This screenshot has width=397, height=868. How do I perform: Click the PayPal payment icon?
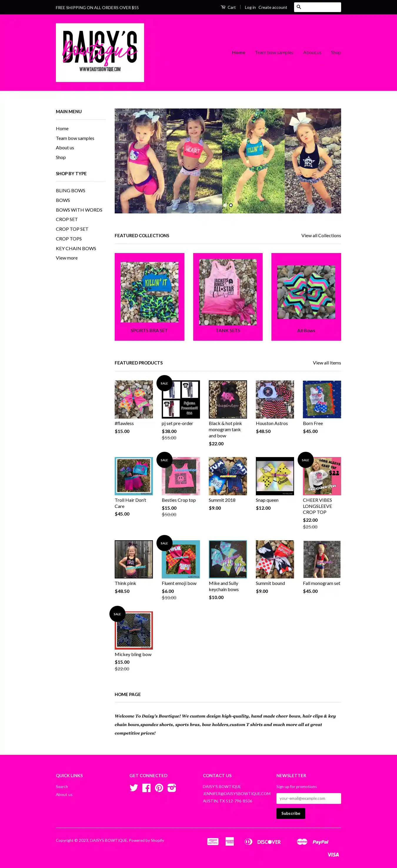click(320, 842)
